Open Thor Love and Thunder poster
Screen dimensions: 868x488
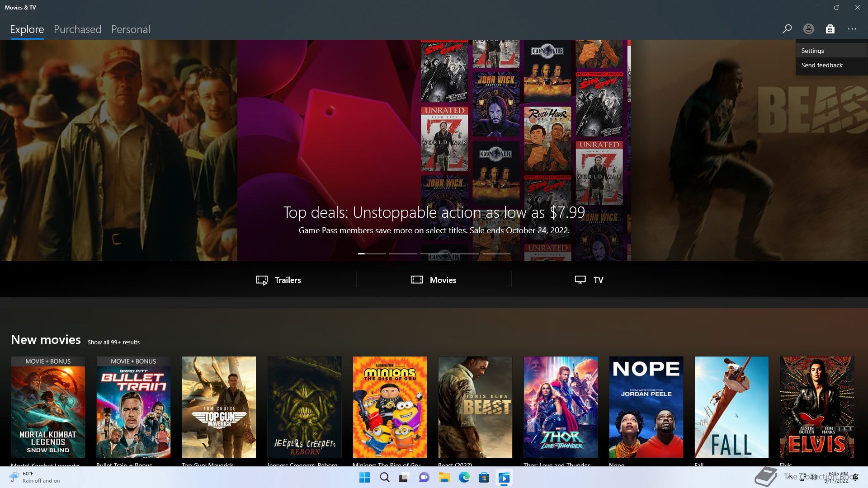coord(561,407)
